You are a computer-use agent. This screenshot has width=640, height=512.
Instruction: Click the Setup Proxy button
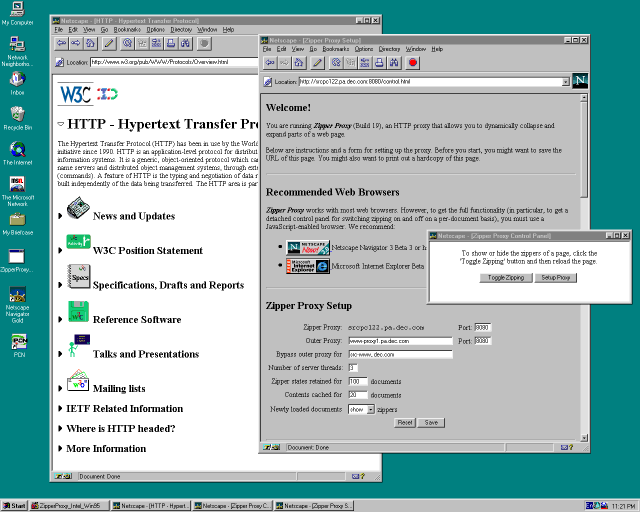pyautogui.click(x=555, y=277)
